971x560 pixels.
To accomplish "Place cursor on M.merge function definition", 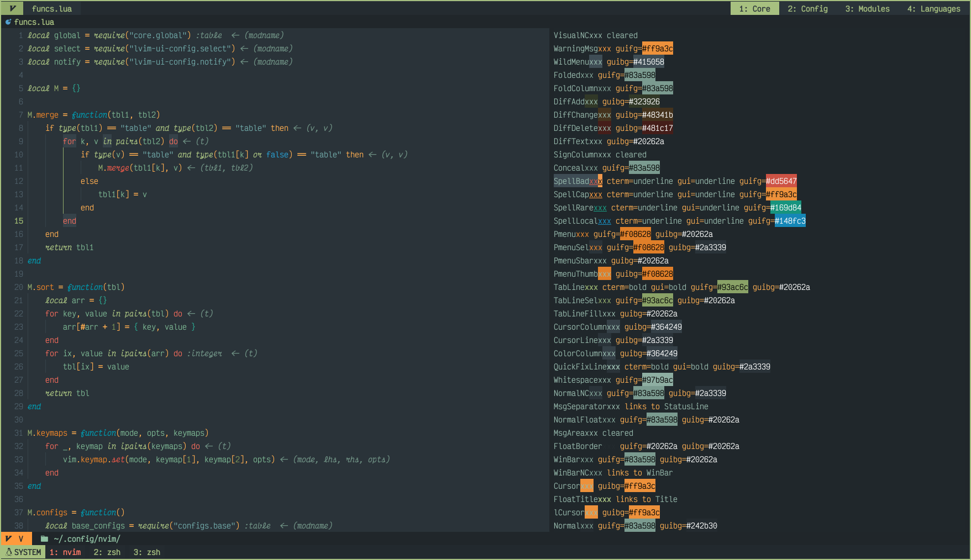I will click(94, 115).
